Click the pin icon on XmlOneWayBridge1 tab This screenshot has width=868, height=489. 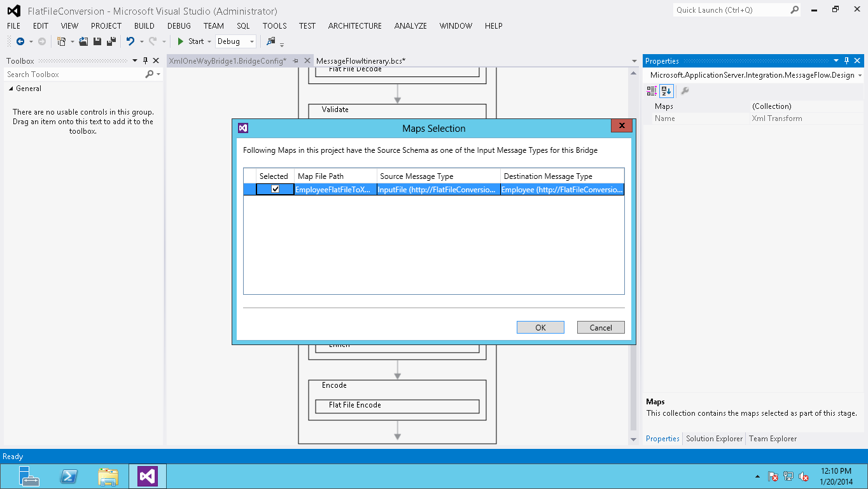click(296, 60)
